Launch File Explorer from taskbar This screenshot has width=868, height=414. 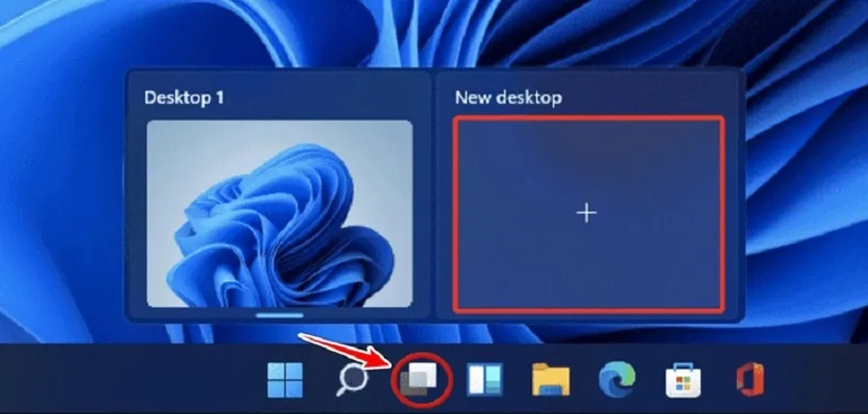coord(551,380)
